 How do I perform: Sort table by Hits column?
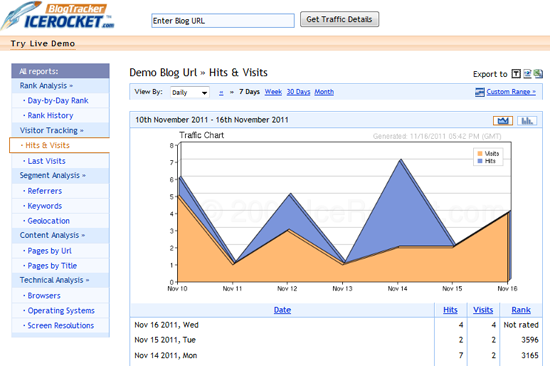(450, 310)
